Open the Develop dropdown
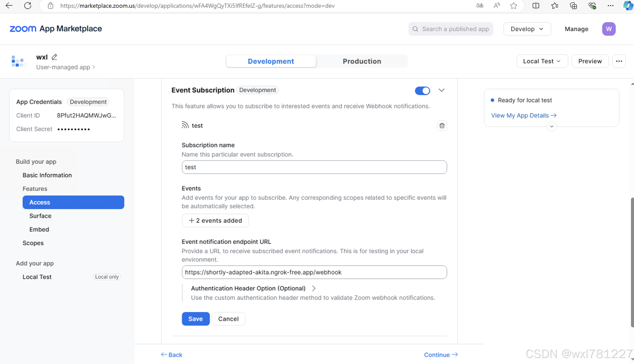The image size is (634, 364). coord(527,29)
